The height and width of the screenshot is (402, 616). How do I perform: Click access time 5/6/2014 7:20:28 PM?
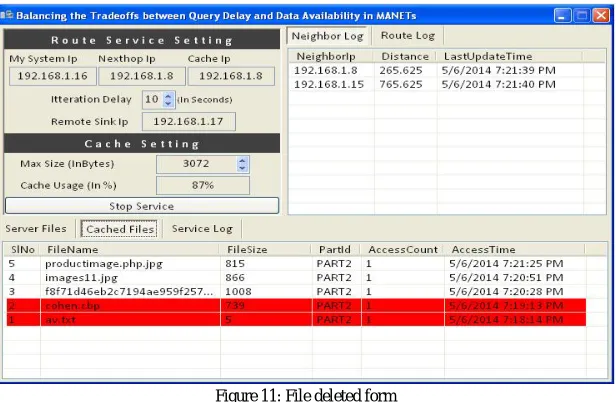pyautogui.click(x=506, y=292)
